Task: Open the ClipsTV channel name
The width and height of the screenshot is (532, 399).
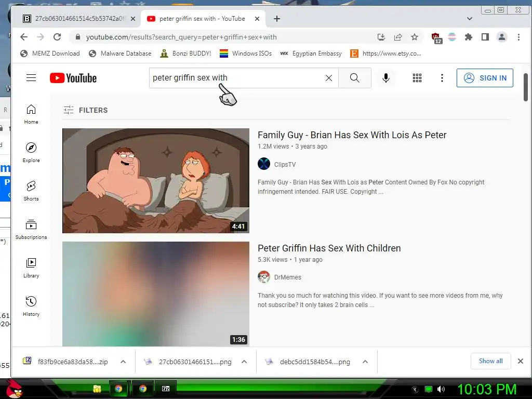Action: [285, 164]
